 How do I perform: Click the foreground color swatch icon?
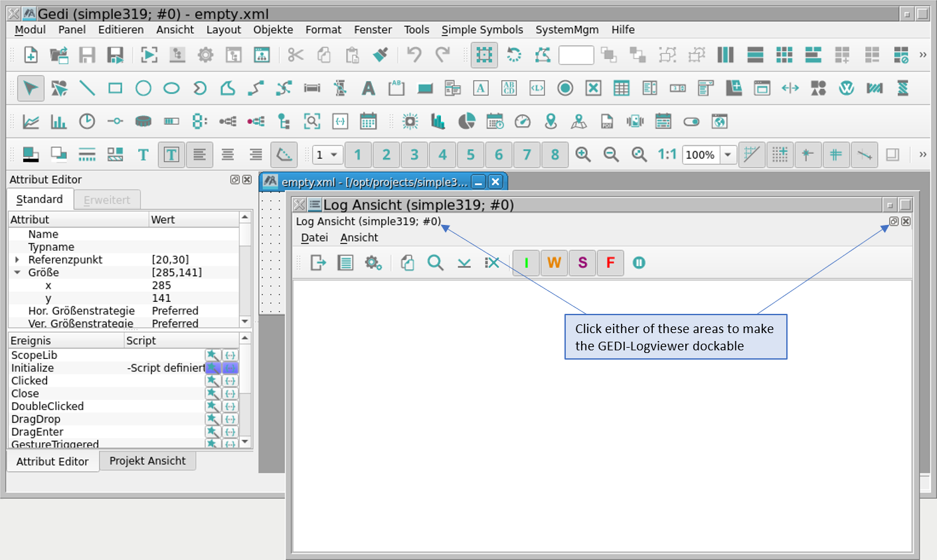[x=31, y=155]
